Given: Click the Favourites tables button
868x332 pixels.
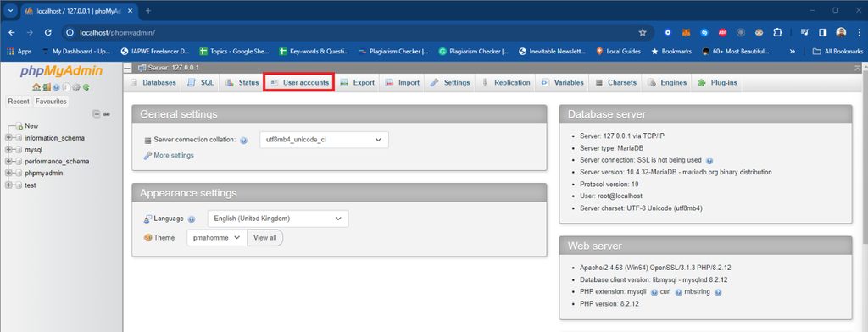Looking at the screenshot, I should [51, 102].
